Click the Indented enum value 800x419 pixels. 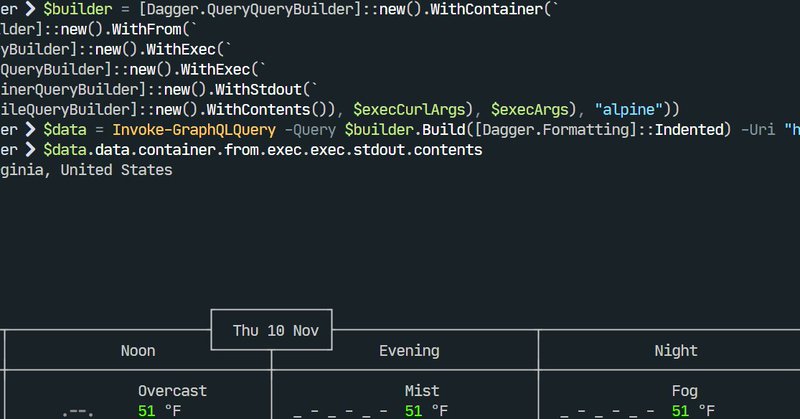pyautogui.click(x=689, y=130)
